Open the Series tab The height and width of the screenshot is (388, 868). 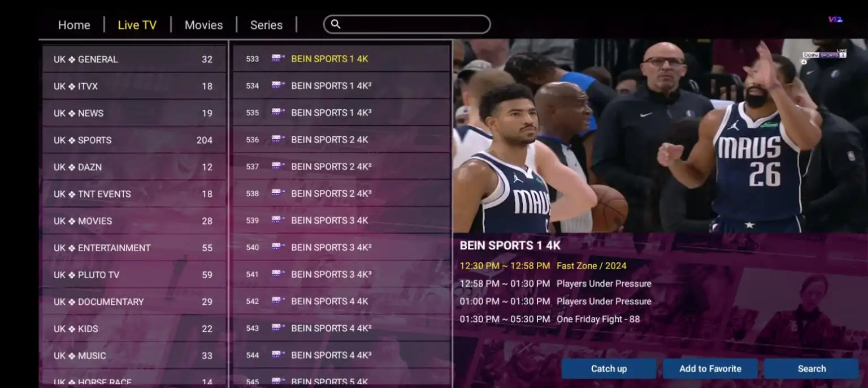click(266, 25)
